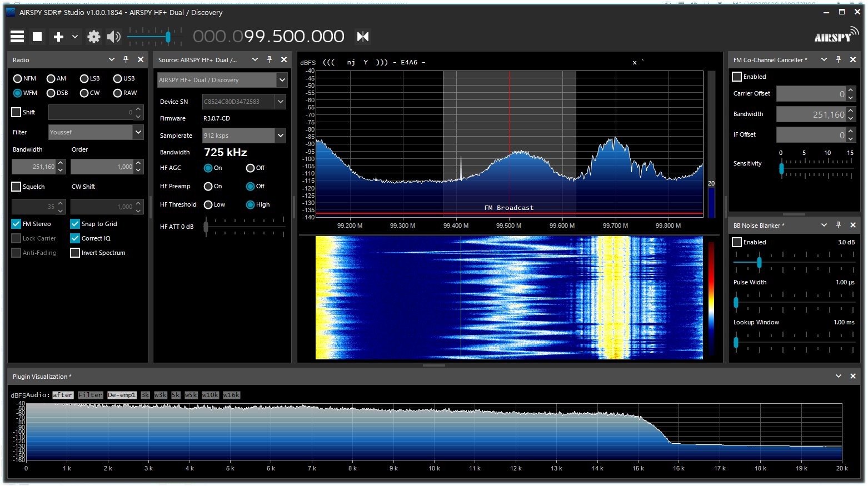Open the AIRSPY HF+ Dual source dropdown

pos(222,80)
